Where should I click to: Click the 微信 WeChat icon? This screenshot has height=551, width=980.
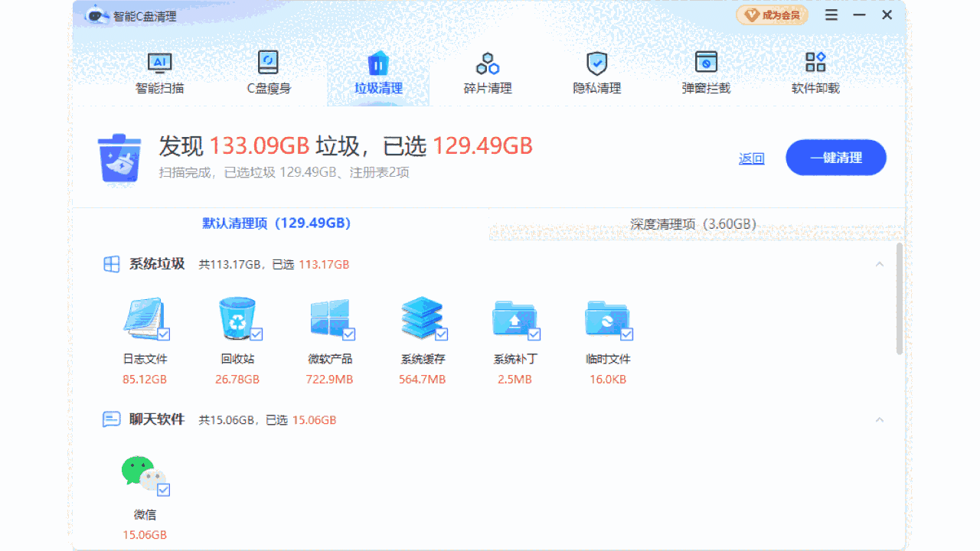click(142, 474)
